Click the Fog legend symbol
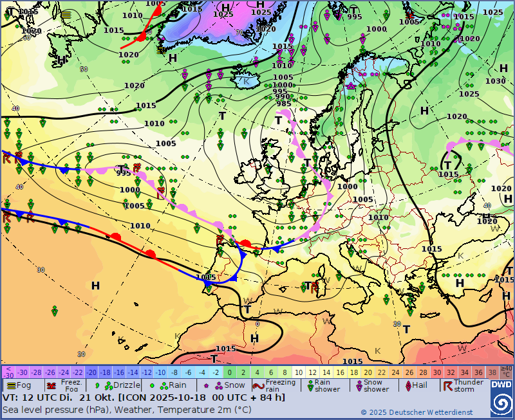Screen dimensions: 515x420 click(x=11, y=386)
